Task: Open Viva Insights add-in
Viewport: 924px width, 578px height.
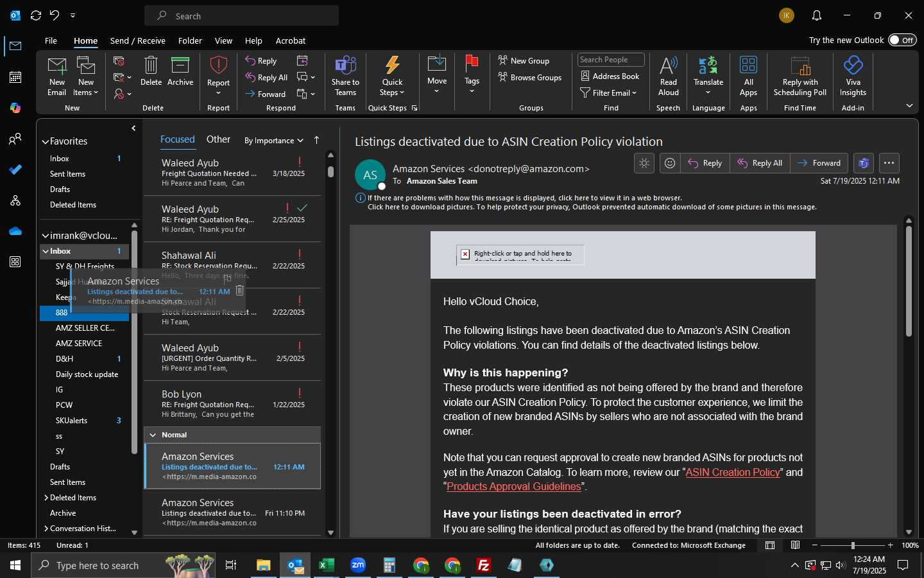Action: tap(853, 66)
